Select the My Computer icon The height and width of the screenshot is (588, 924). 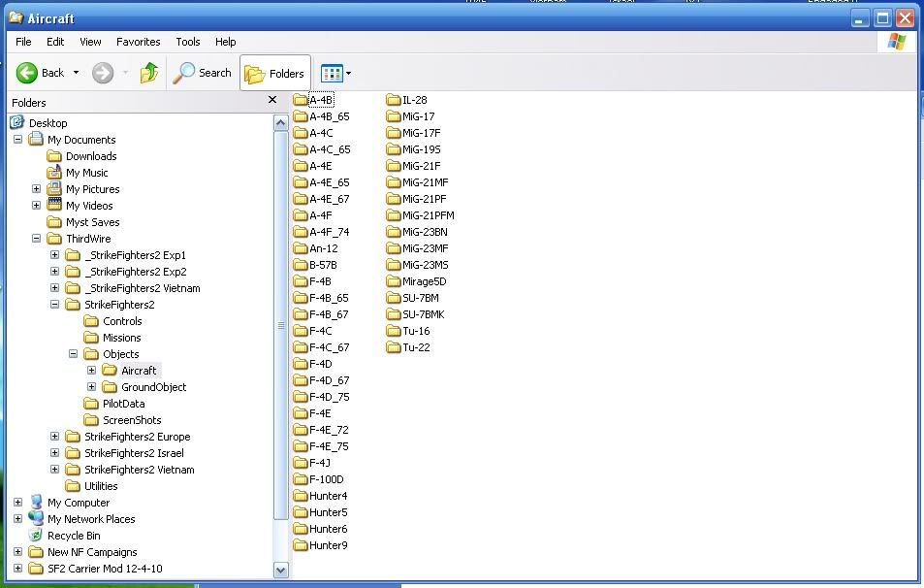[x=36, y=502]
